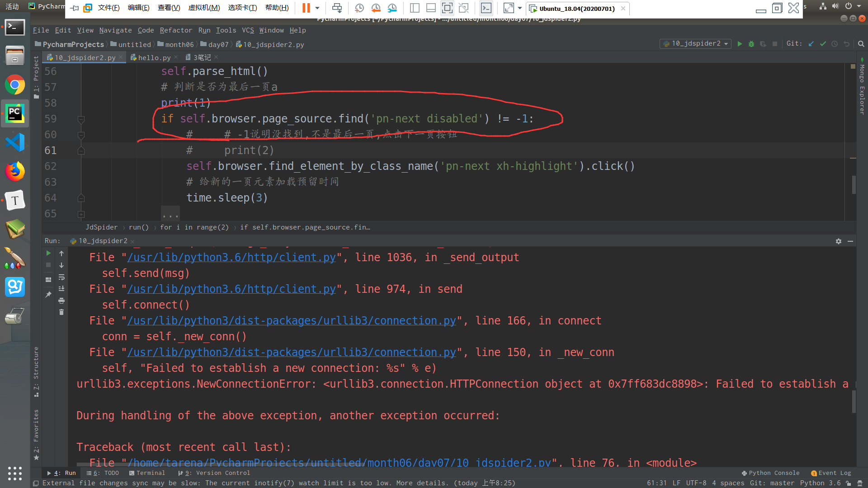Click the Run console vertical scrollbar
868x488 pixels.
[854, 401]
